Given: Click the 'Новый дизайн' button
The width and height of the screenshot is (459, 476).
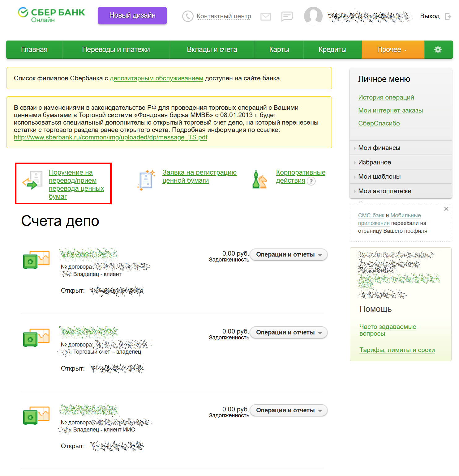Looking at the screenshot, I should point(132,15).
